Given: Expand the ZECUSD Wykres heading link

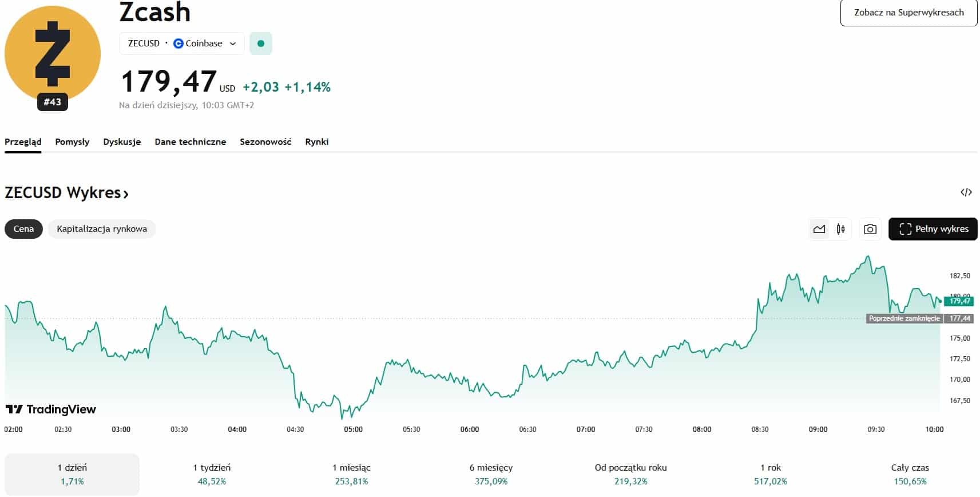Looking at the screenshot, I should (x=66, y=193).
